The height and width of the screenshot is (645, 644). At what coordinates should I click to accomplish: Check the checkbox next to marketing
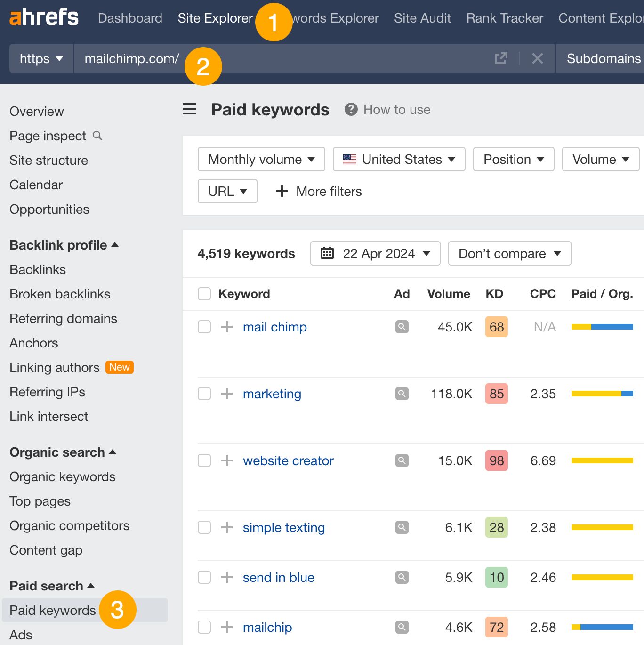click(x=204, y=394)
